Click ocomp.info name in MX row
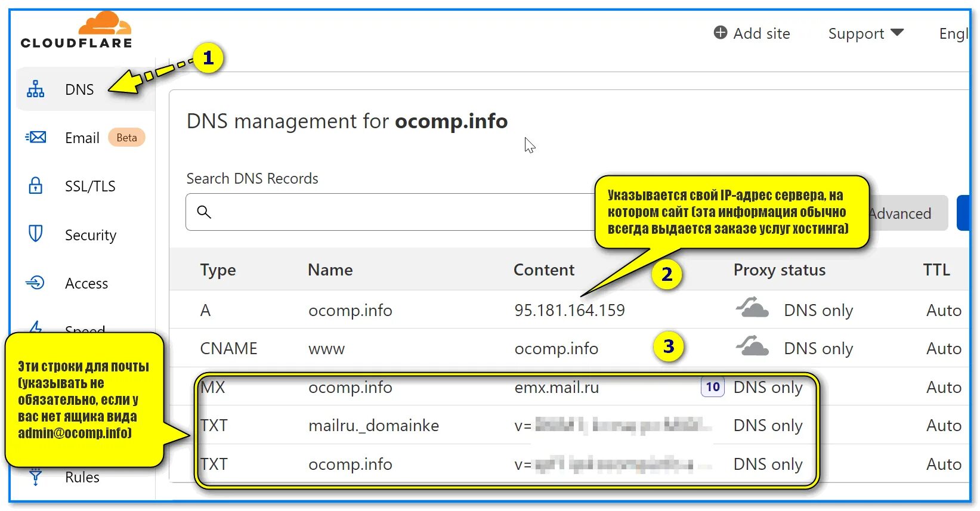The width and height of the screenshot is (980, 511). click(x=350, y=388)
